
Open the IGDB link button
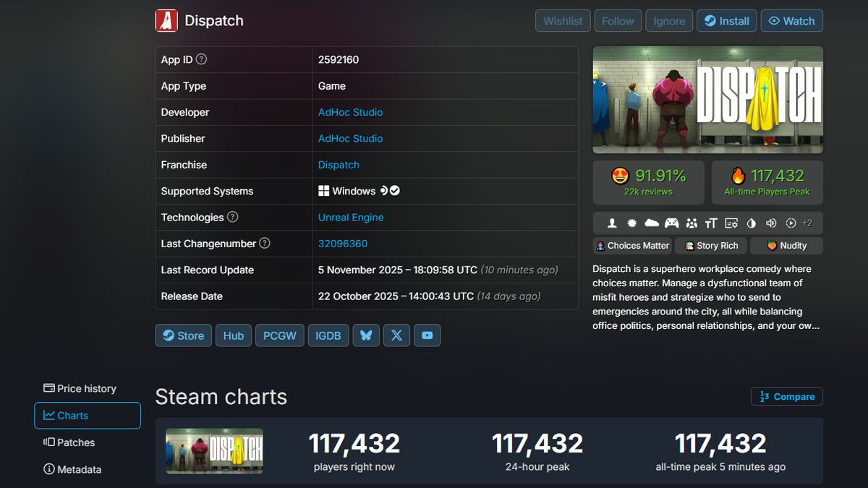328,335
